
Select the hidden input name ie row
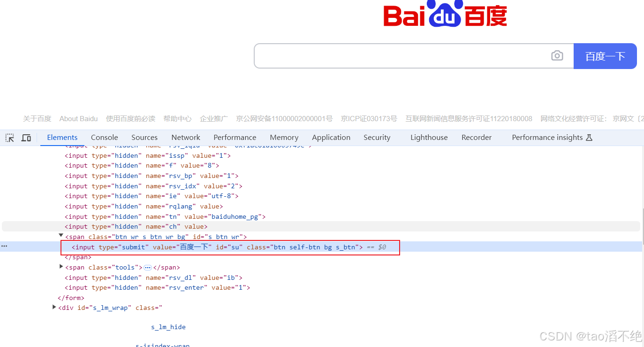click(x=152, y=196)
